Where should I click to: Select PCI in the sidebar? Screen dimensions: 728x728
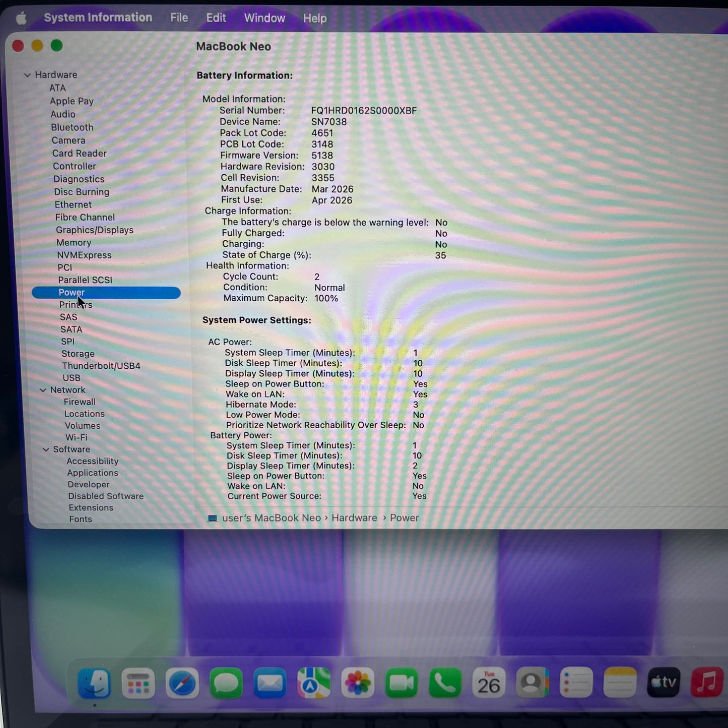pos(65,268)
